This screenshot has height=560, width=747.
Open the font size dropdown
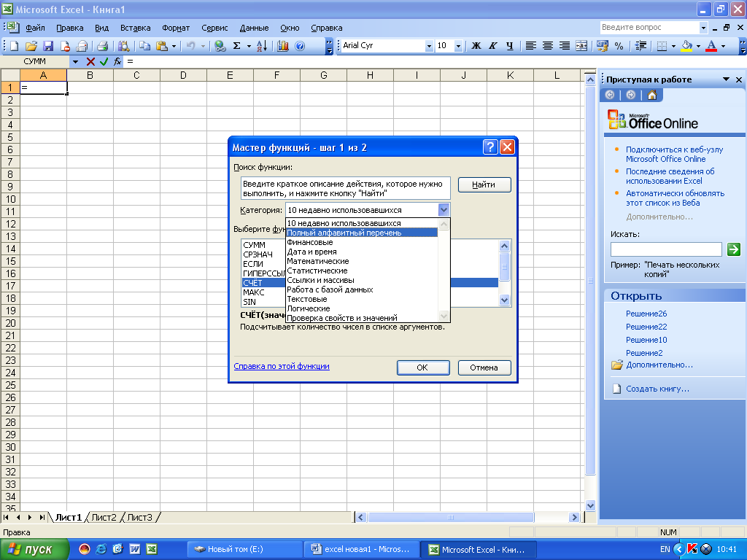pos(458,46)
